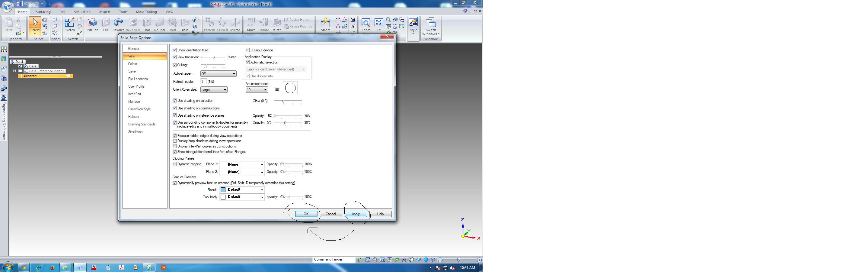Screen dimensions: 868x272
Task: Choose the Revolve tool icon
Action: 118,25
